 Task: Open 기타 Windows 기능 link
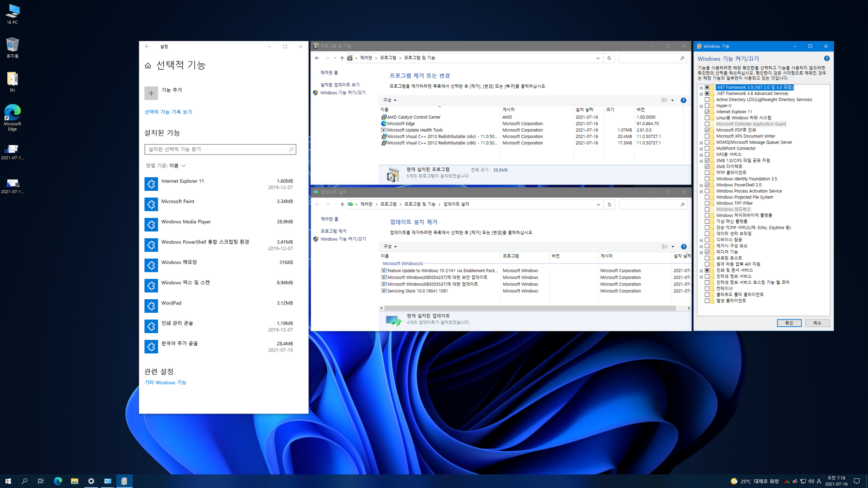click(x=165, y=382)
